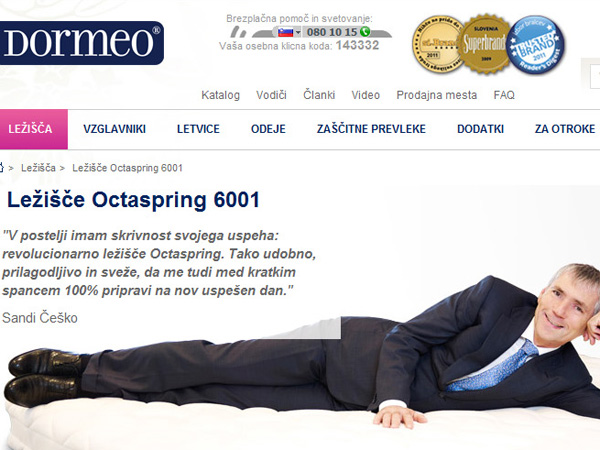Select the DODATKI menu tab

tap(480, 129)
